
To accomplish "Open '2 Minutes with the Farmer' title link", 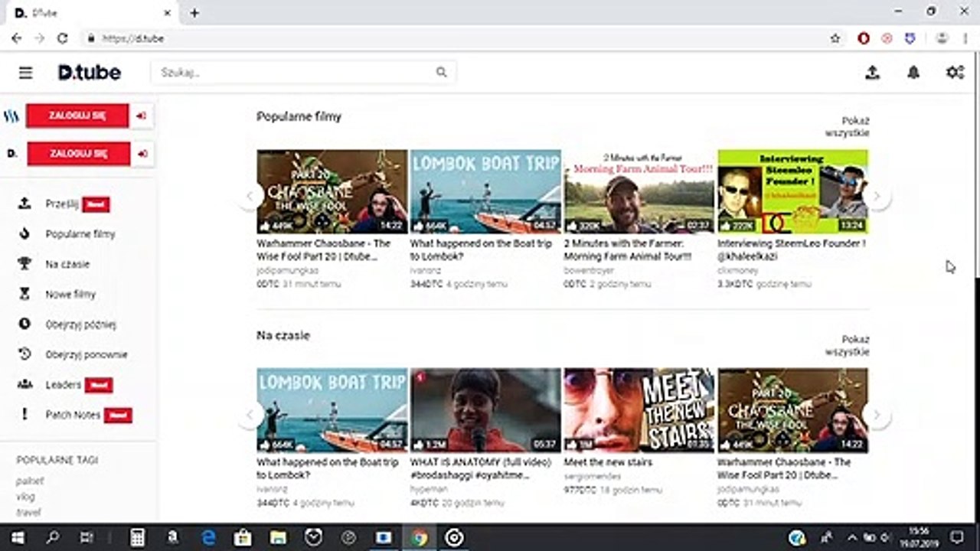I will point(628,249).
